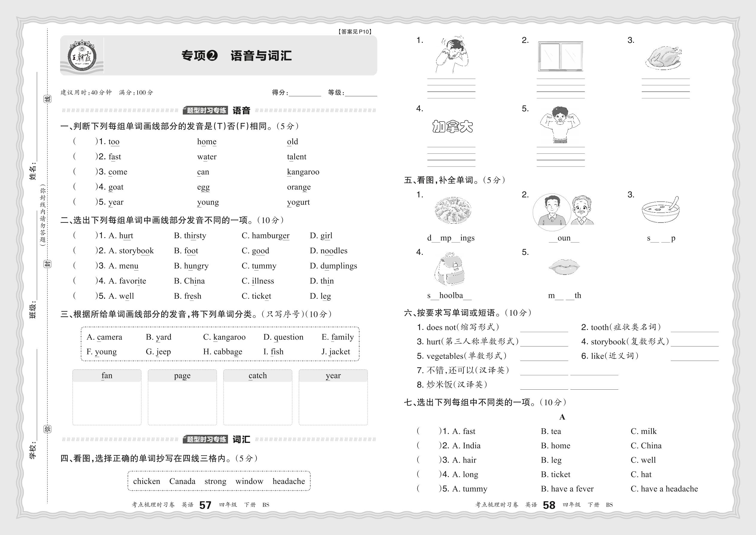Image resolution: width=756 pixels, height=535 pixels.
Task: Click answer bracket for 'A. hurt' question
Action: [x=86, y=236]
